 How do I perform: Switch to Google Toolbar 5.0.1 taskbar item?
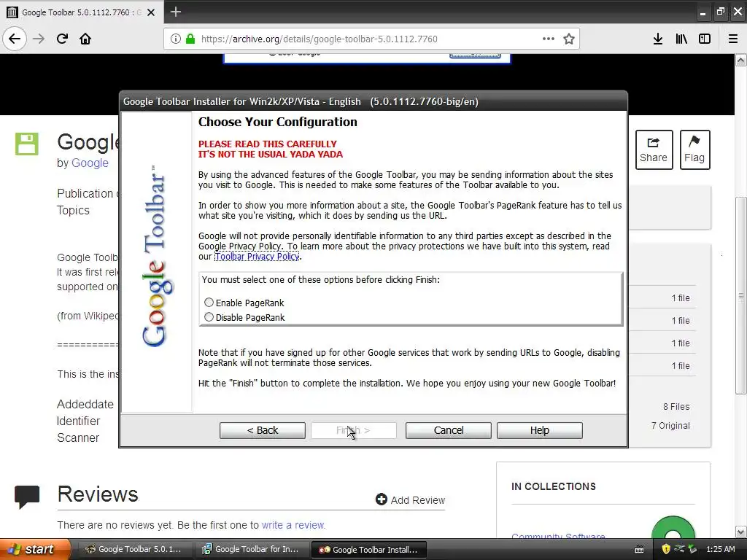tap(133, 549)
